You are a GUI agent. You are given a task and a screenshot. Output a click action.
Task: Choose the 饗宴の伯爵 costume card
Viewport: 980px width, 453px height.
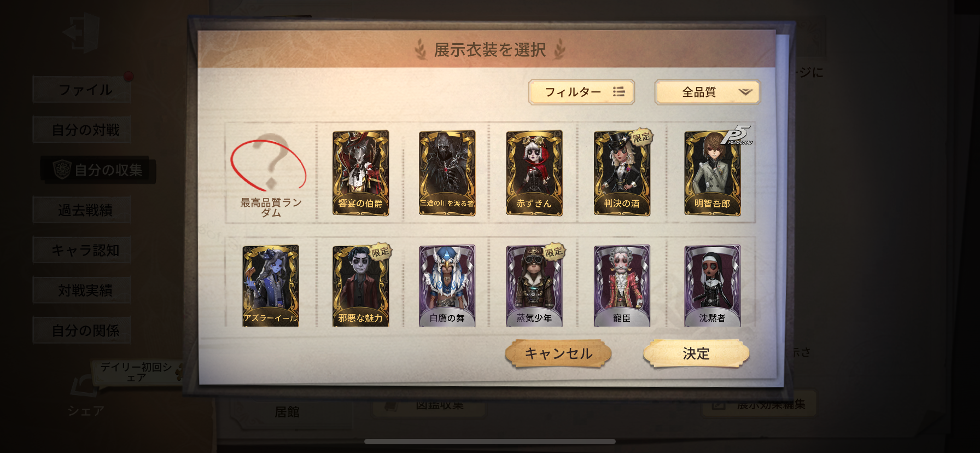(360, 173)
